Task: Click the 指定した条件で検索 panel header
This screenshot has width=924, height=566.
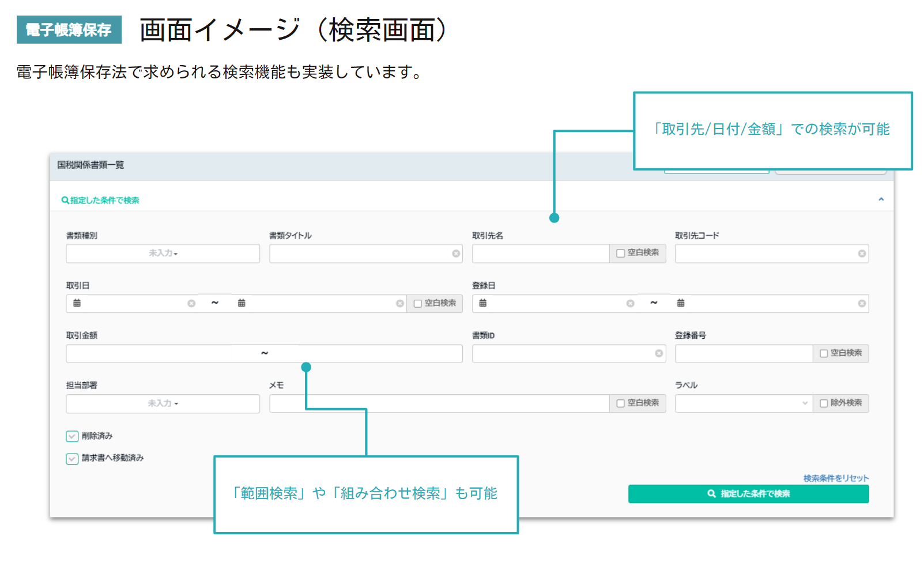Action: (101, 201)
